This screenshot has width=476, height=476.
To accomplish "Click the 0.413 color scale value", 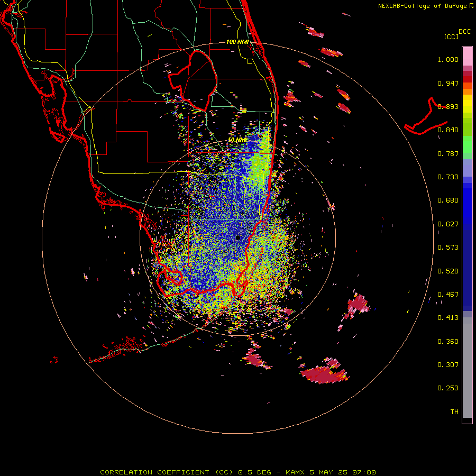I will (448, 318).
